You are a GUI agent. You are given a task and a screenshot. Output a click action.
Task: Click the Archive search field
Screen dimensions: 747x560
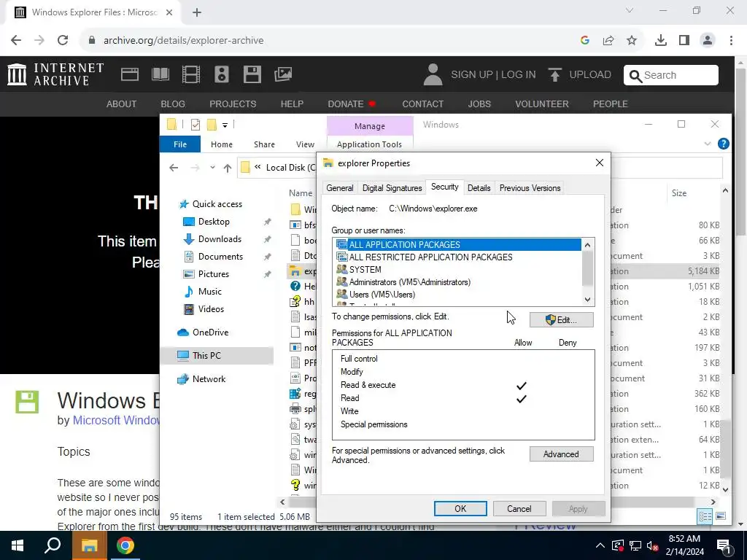[671, 75]
